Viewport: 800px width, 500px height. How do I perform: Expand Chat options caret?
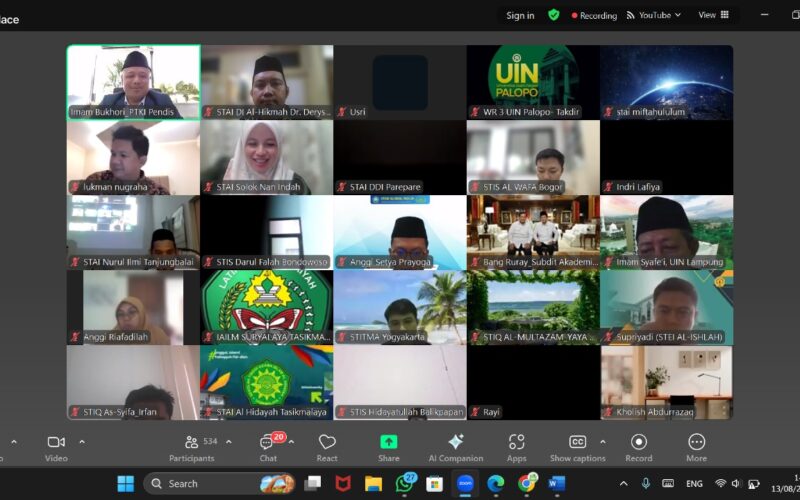(291, 442)
